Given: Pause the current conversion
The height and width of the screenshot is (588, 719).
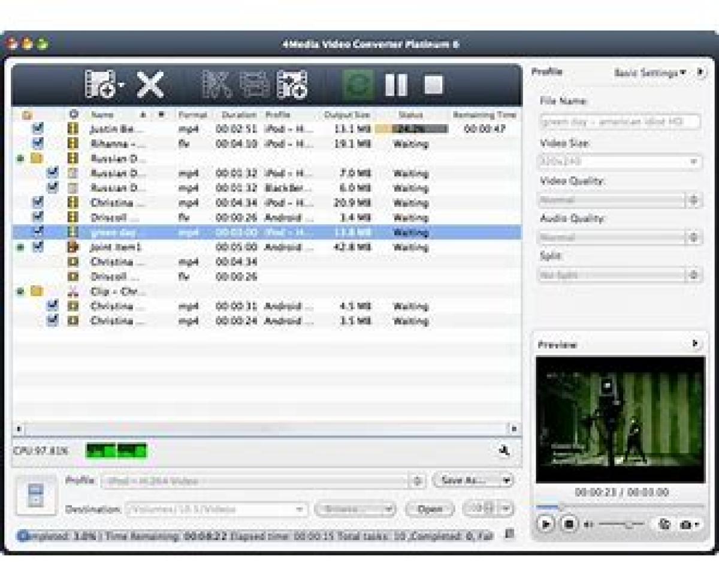Looking at the screenshot, I should pyautogui.click(x=395, y=85).
